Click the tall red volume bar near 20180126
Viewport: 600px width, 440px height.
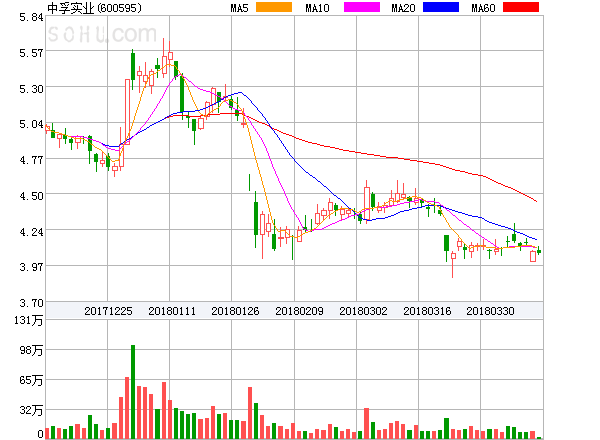point(250,413)
